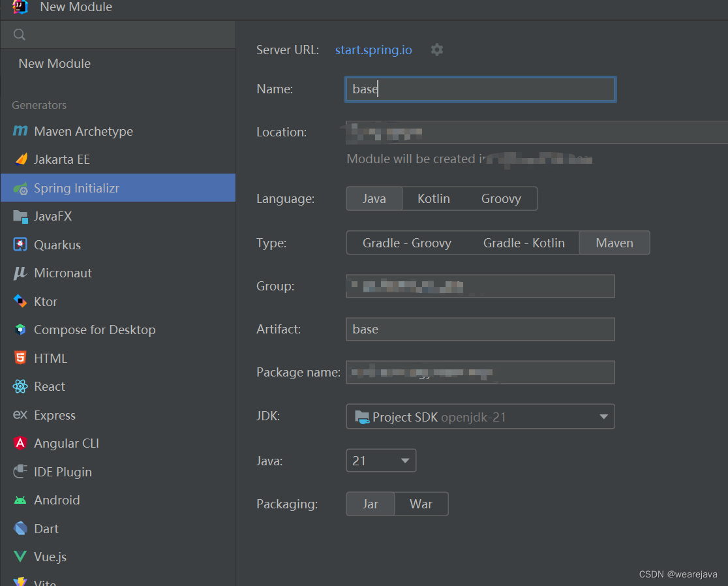Click the React atom icon
Screen dimensions: 728x586
tap(20, 386)
